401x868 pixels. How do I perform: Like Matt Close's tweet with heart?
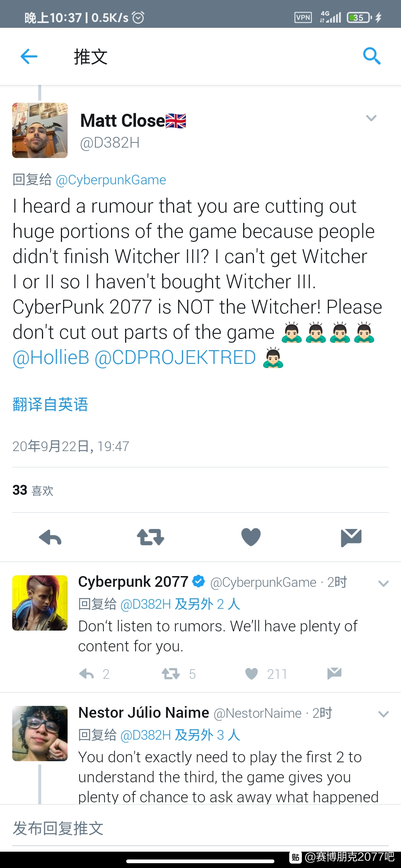(251, 537)
